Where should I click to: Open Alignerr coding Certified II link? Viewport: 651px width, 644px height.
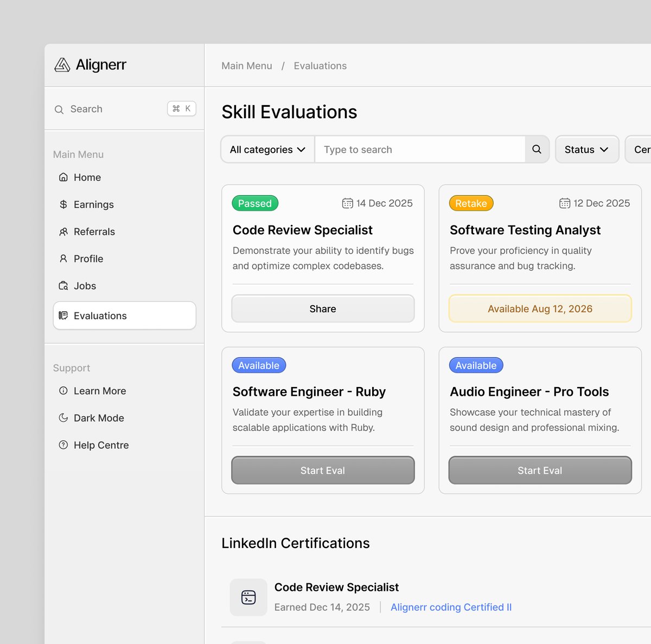tap(451, 607)
